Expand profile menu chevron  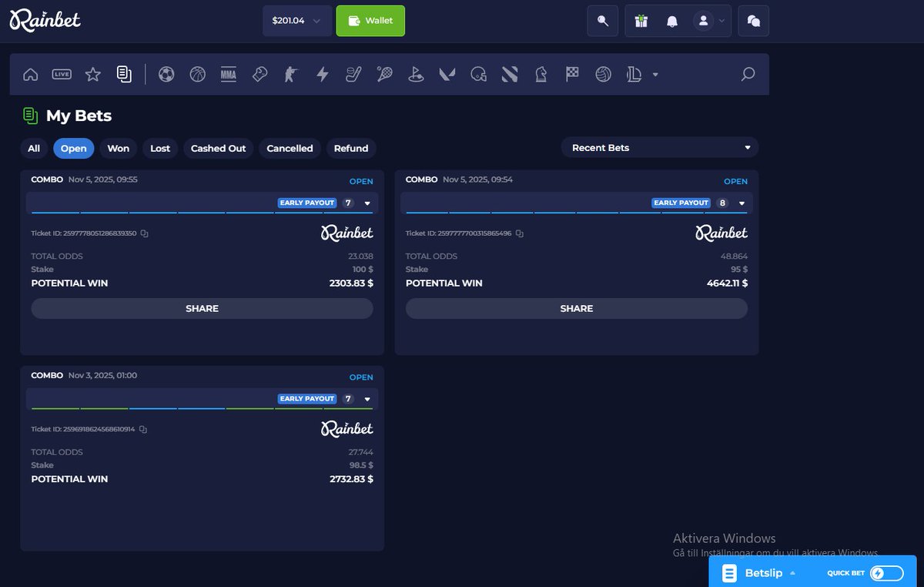721,22
